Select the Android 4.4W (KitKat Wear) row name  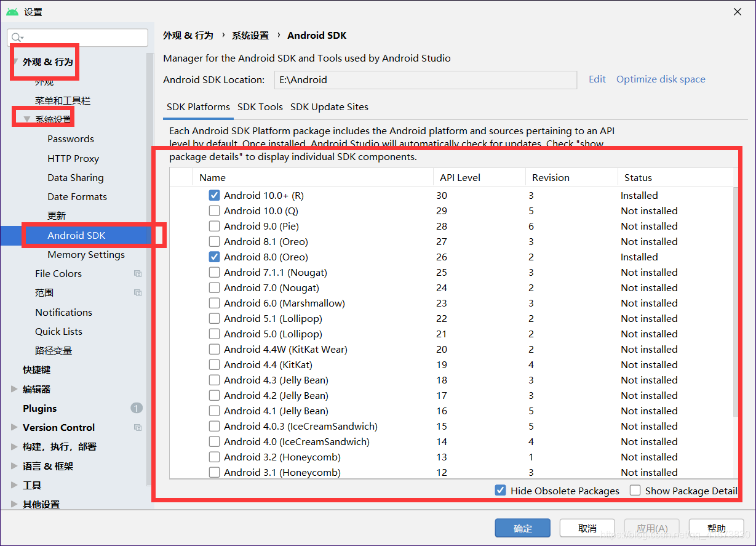point(285,350)
